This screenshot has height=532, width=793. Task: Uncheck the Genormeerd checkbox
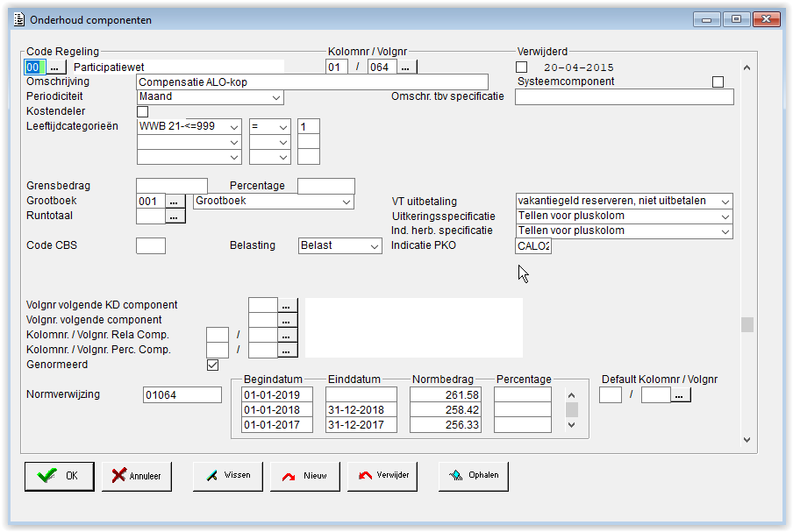click(x=213, y=365)
